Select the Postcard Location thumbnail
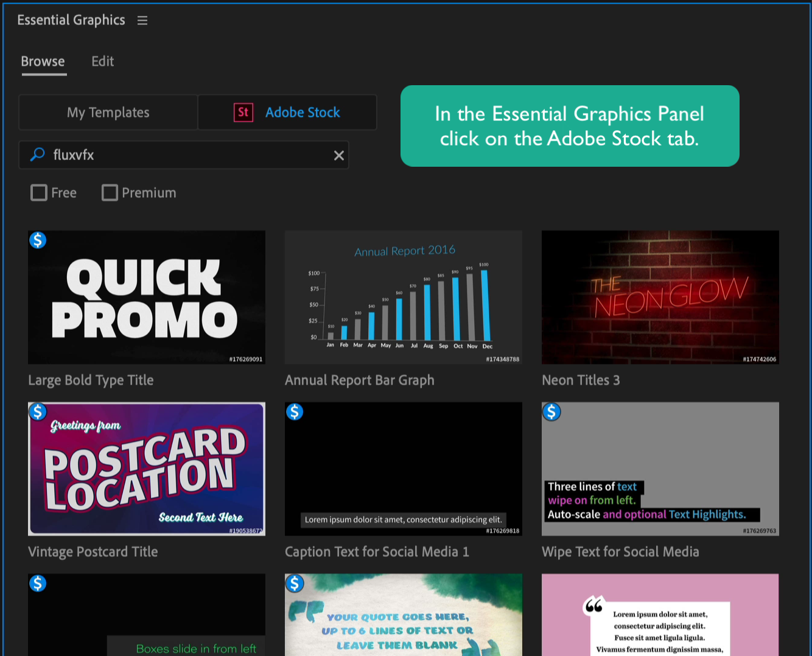812x656 pixels. point(147,469)
